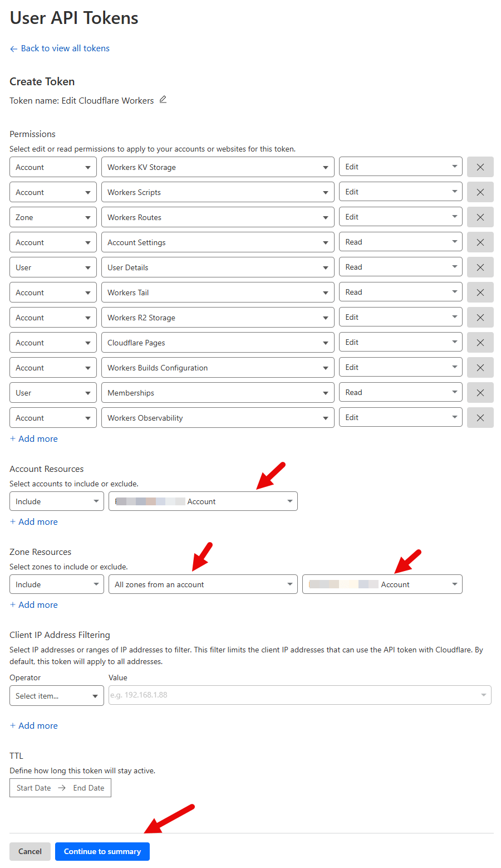Screen dimensions: 501x868
Task: Remove the Workers Observability permission row
Action: pos(480,418)
